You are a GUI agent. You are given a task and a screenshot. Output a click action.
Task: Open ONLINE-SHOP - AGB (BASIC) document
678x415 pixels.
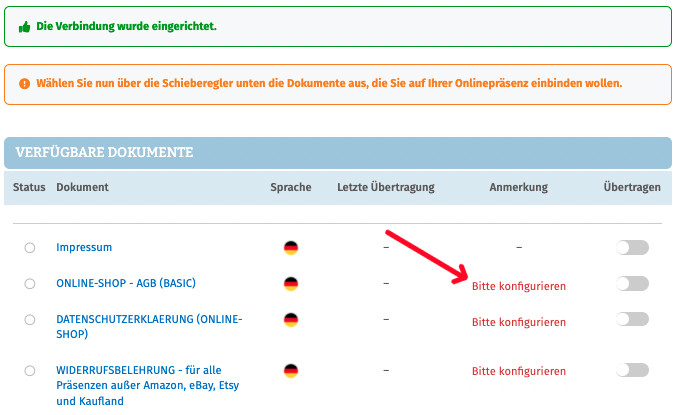pyautogui.click(x=130, y=284)
